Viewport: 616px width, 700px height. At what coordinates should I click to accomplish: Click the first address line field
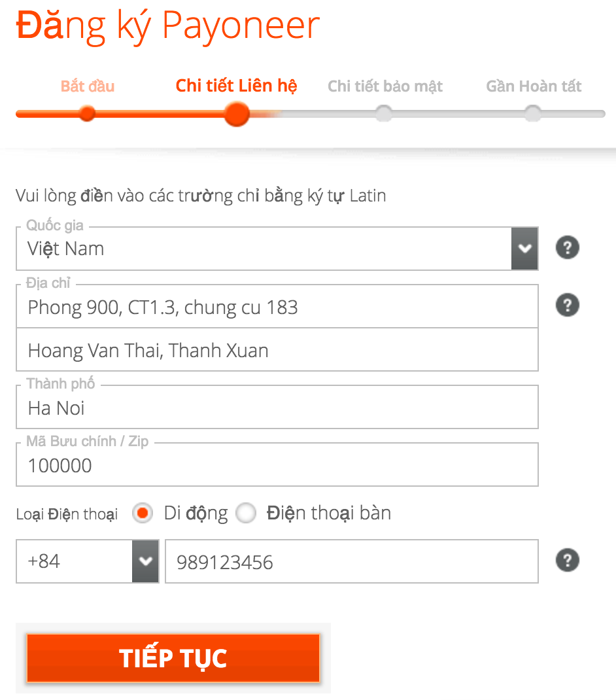[x=277, y=307]
